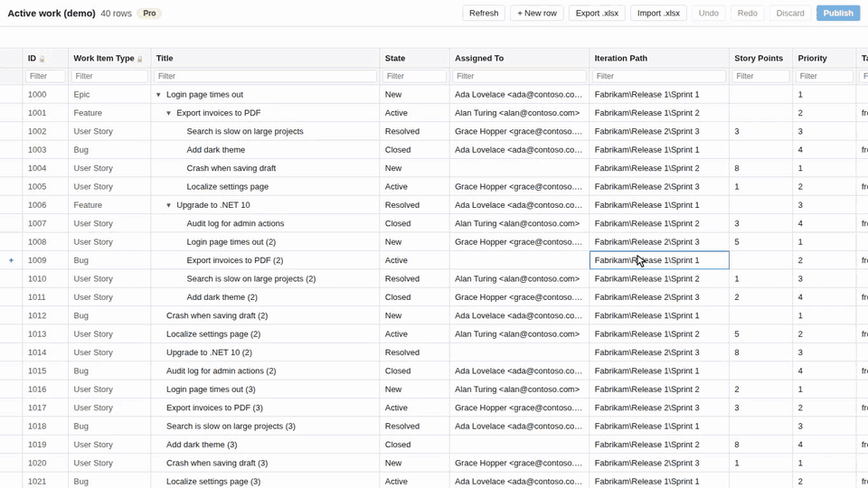Sort by the Assigned To column header

(x=479, y=58)
